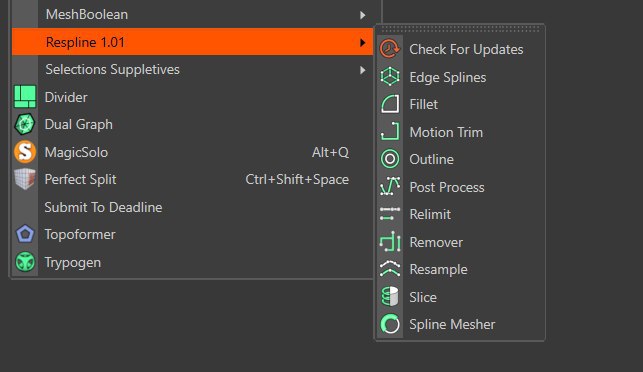Click the Dual Graph hexagon icon
This screenshot has width=643, height=372.
coord(25,124)
